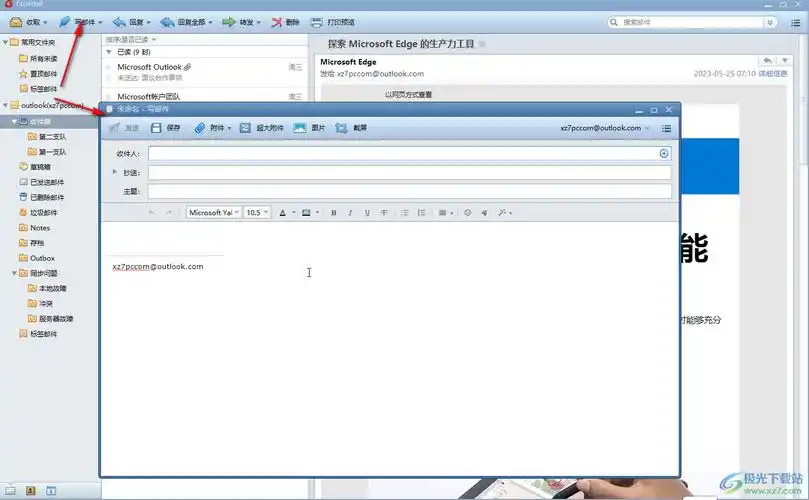Click the Reply All double-arrow icon
809x500 pixels.
coord(167,22)
